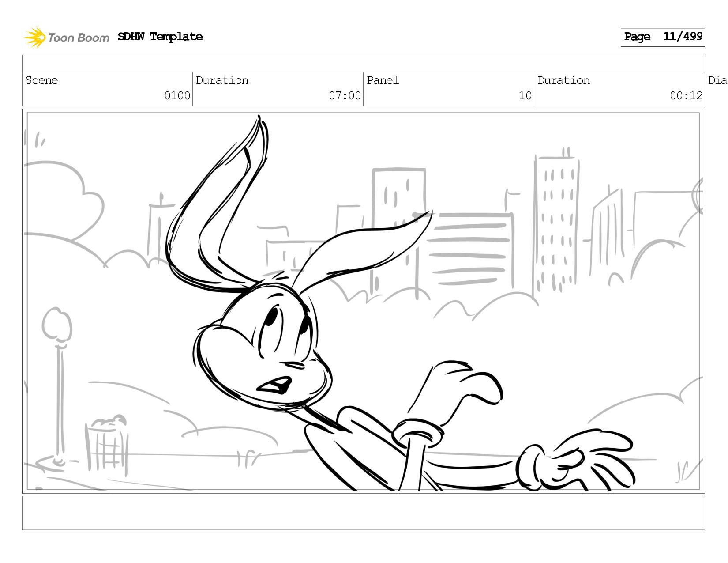Click the Panel label
Image resolution: width=728 pixels, height=563 pixels.
(383, 80)
